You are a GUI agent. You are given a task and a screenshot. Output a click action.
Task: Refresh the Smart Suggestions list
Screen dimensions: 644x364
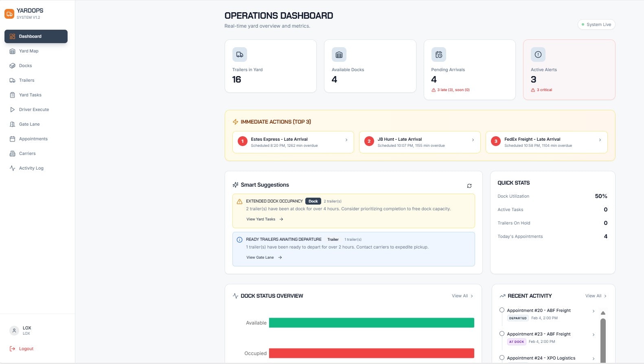coord(469,185)
